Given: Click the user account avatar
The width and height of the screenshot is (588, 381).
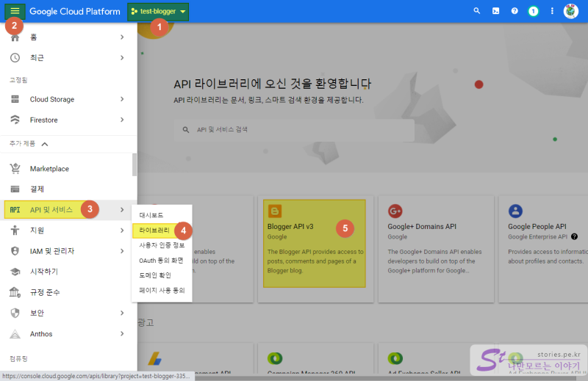Looking at the screenshot, I should (x=571, y=11).
